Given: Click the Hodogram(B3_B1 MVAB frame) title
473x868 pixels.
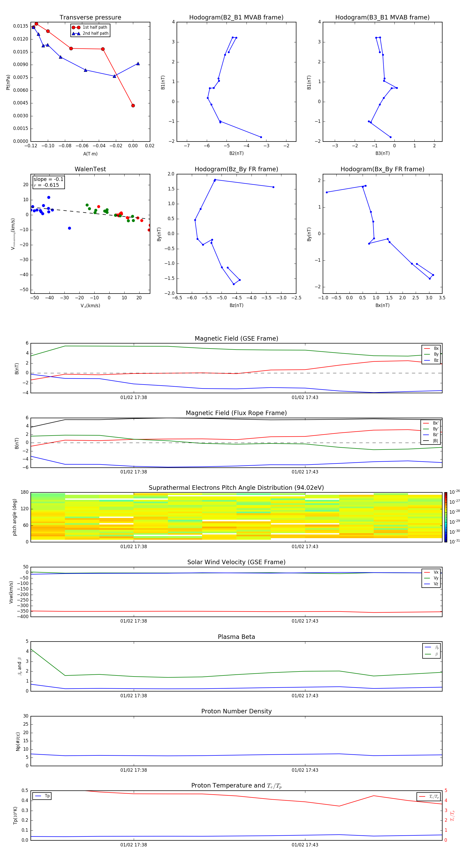Looking at the screenshot, I should (x=382, y=18).
